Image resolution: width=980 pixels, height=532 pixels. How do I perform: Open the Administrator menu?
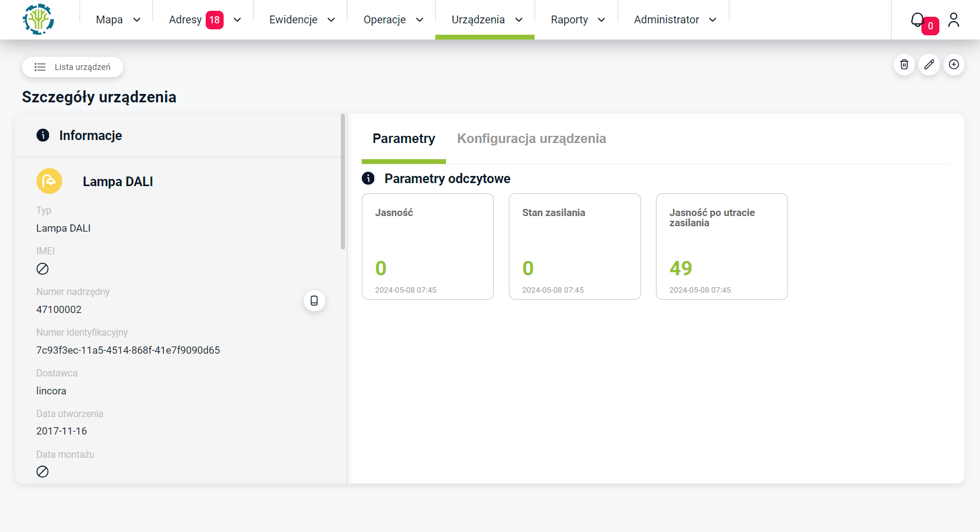coord(674,20)
